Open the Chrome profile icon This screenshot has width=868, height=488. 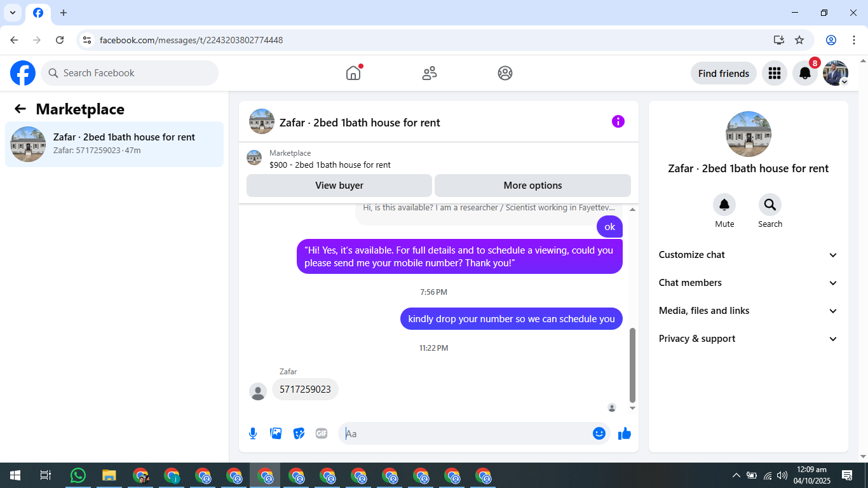[831, 40]
